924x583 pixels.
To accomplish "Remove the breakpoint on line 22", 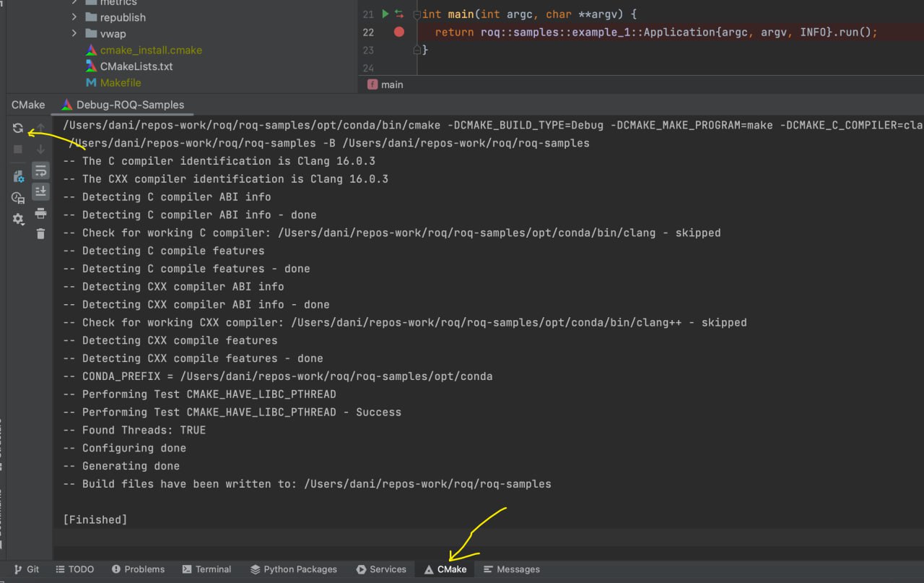I will [x=399, y=32].
